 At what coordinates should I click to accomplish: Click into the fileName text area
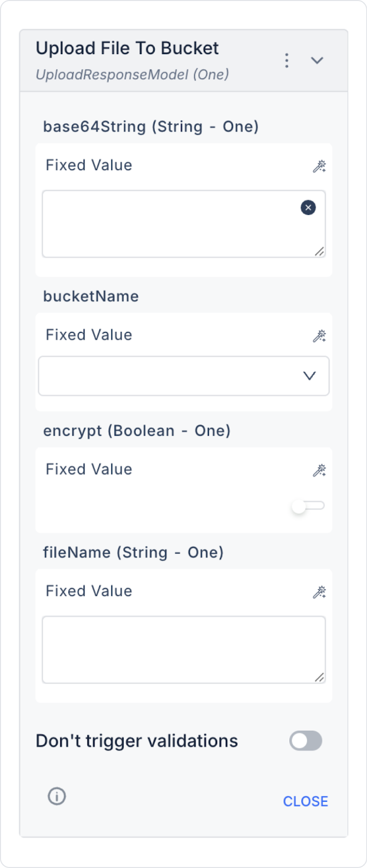click(x=184, y=649)
